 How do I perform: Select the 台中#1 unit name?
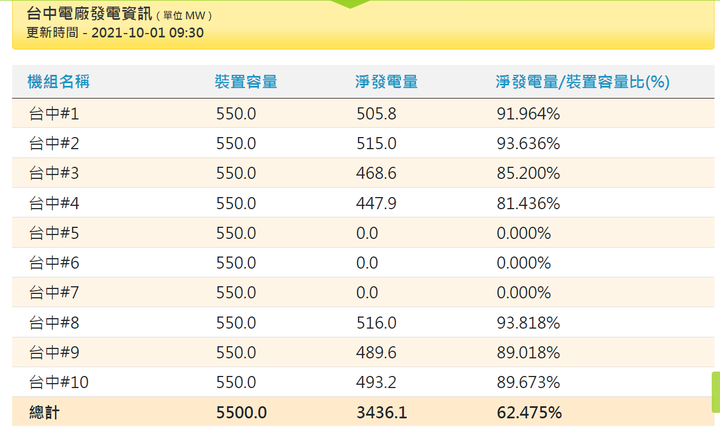point(54,113)
